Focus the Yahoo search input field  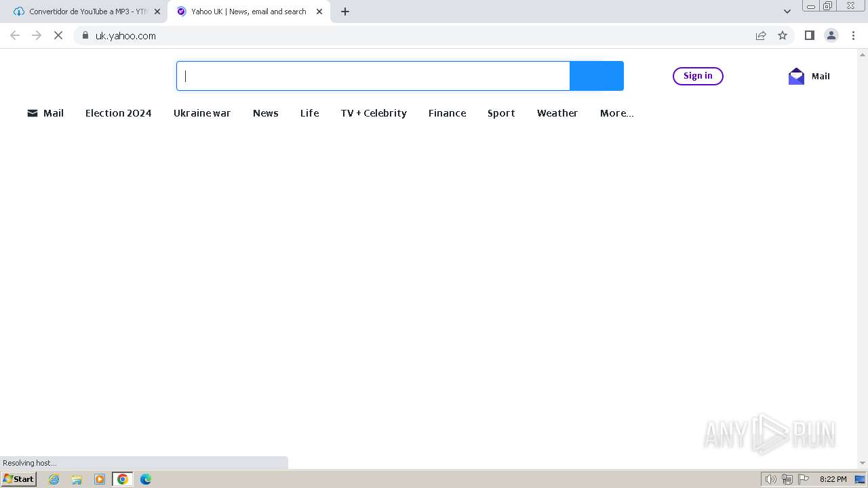pos(374,76)
